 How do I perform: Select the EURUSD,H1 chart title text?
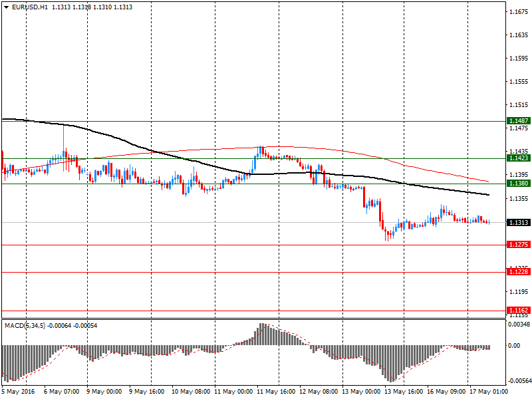coord(30,7)
